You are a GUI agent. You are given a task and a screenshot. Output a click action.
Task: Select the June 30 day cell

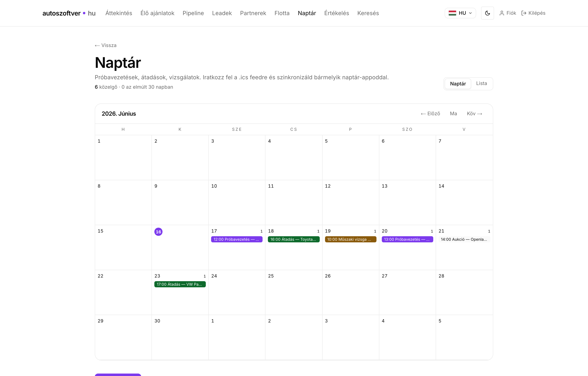tap(180, 337)
